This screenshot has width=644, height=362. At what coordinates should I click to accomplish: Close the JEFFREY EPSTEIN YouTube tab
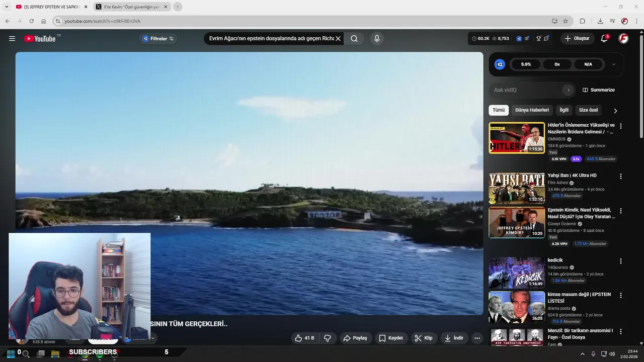(86, 7)
